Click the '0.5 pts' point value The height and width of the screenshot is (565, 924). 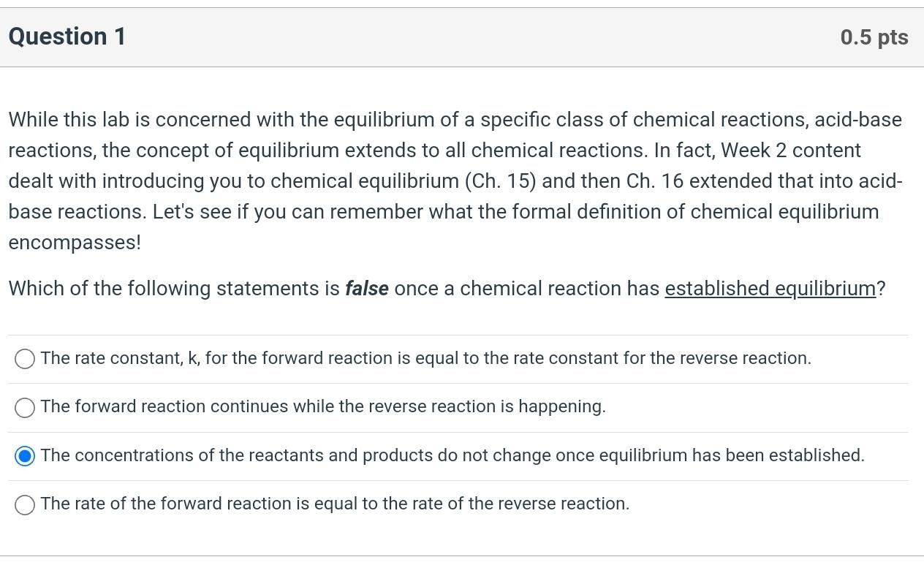click(874, 37)
